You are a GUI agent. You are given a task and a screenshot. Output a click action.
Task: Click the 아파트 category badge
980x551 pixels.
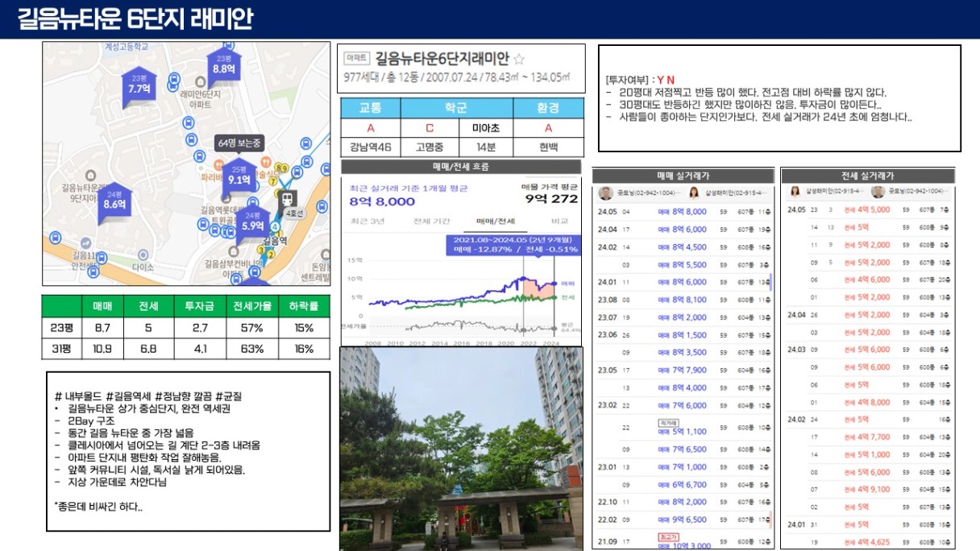[356, 59]
